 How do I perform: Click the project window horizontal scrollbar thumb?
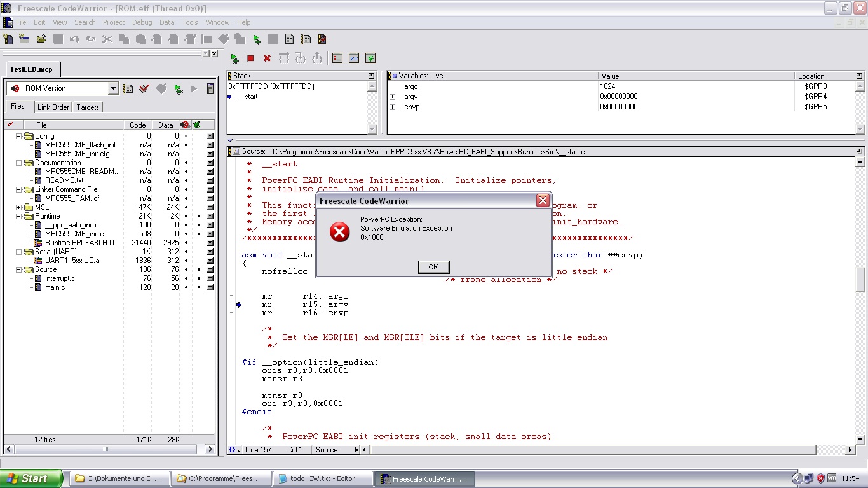(105, 449)
